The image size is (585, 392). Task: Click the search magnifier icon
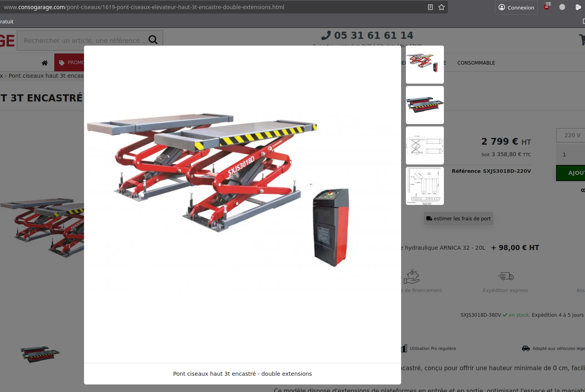[153, 40]
